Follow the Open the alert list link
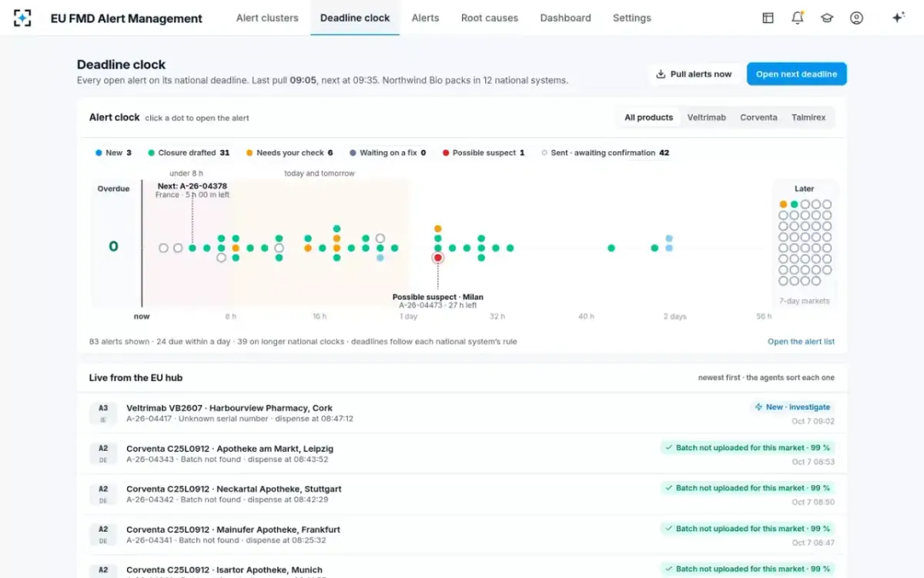 pos(801,341)
